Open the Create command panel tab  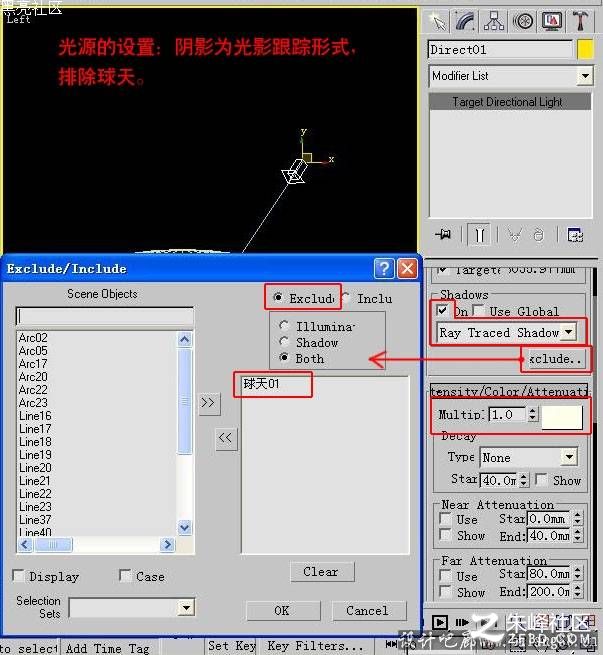click(438, 21)
